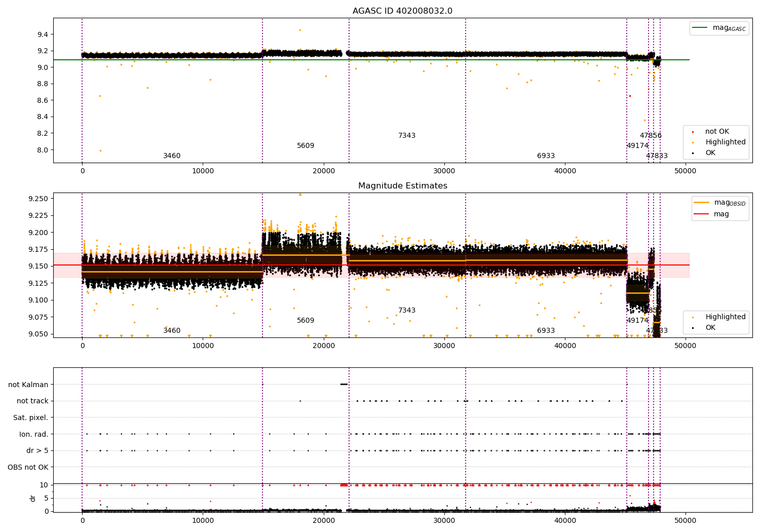
Task: Select the mag AGASC green legend entry
Action: (x=719, y=28)
